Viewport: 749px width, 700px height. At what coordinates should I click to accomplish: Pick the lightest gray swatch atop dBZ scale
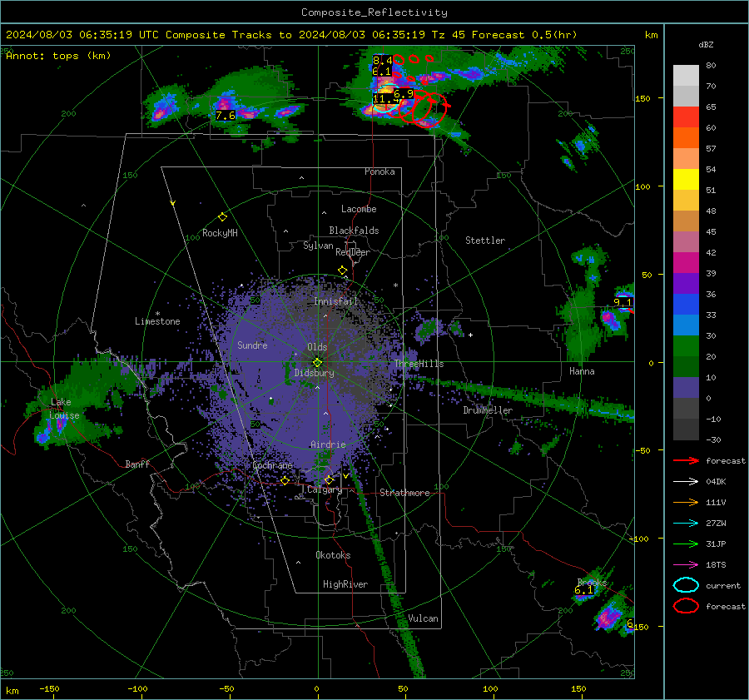pyautogui.click(x=686, y=76)
